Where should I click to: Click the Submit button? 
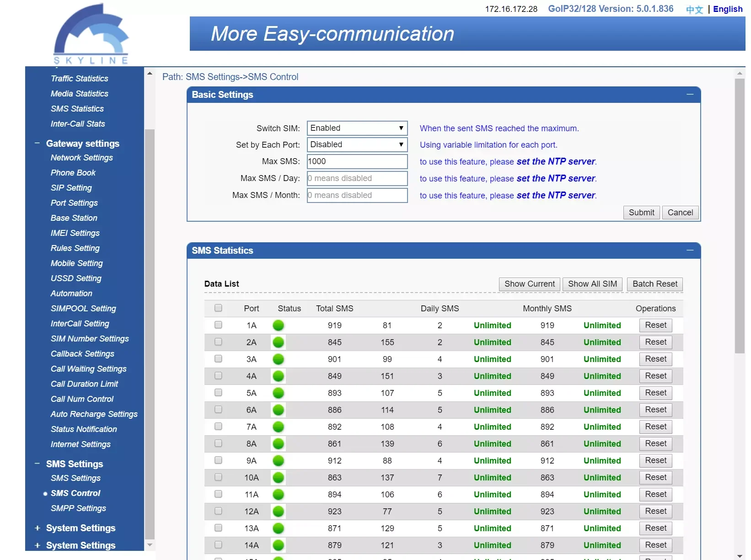pos(641,213)
